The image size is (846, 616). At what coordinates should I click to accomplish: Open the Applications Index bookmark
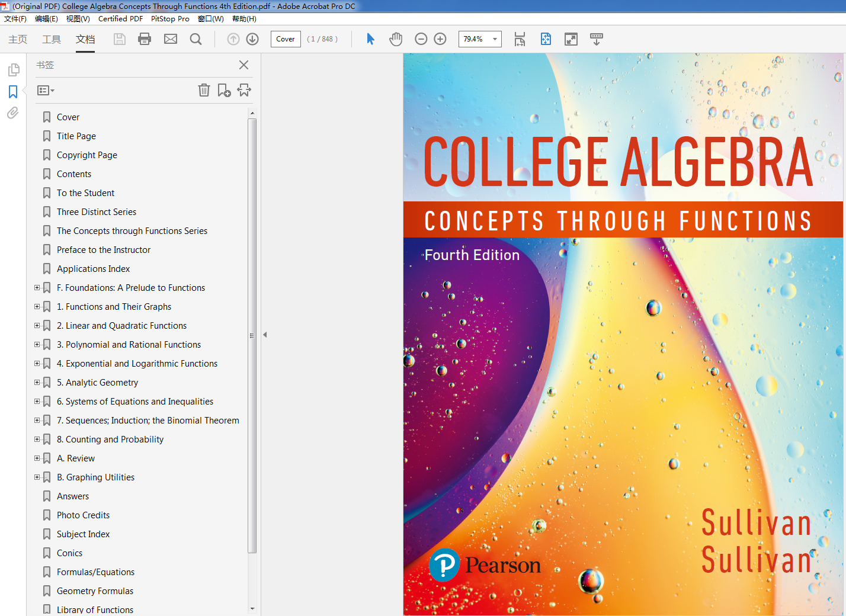click(93, 269)
